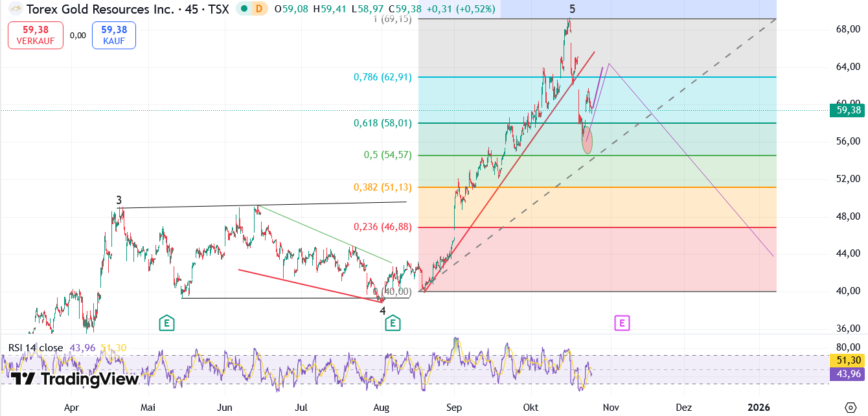Click the L58,97 low value

(x=367, y=9)
